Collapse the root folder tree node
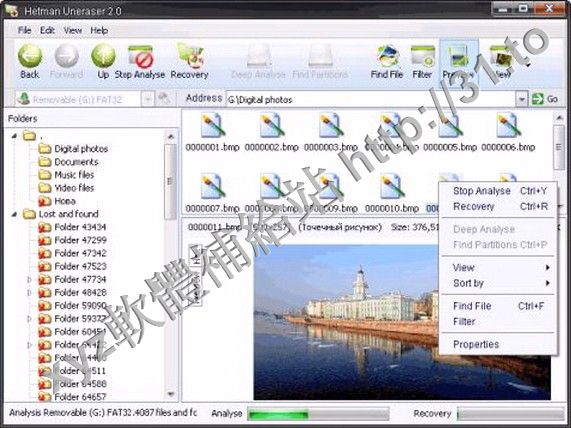The image size is (571, 428). click(14, 136)
